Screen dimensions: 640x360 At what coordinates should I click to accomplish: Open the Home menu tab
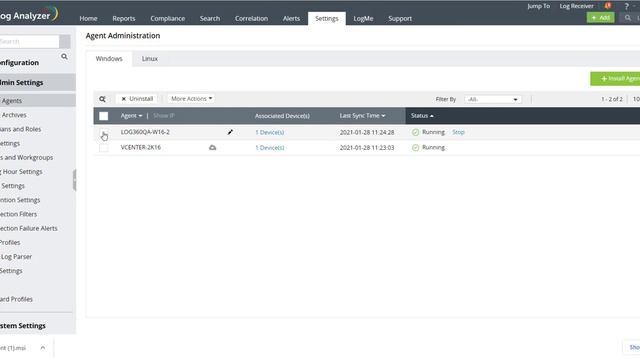coord(88,18)
